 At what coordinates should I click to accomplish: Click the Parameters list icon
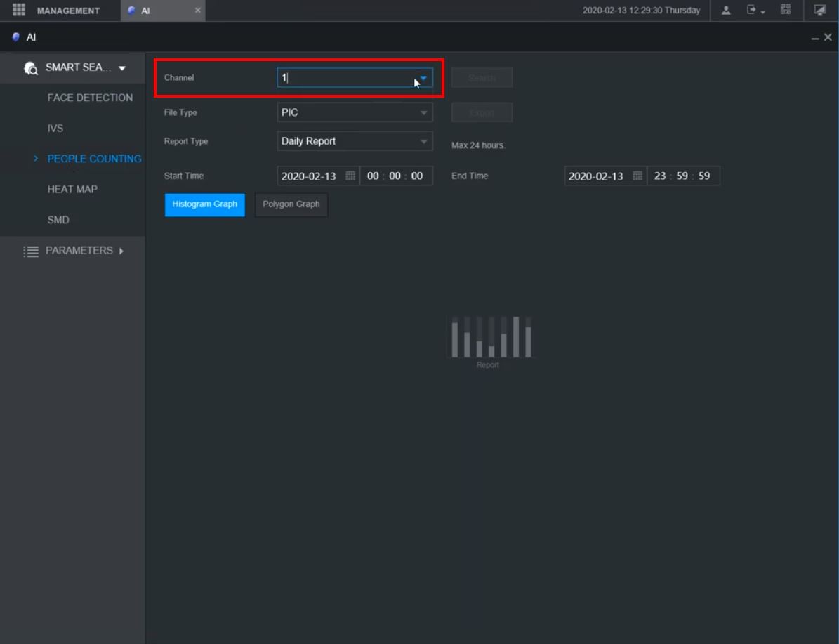point(31,251)
